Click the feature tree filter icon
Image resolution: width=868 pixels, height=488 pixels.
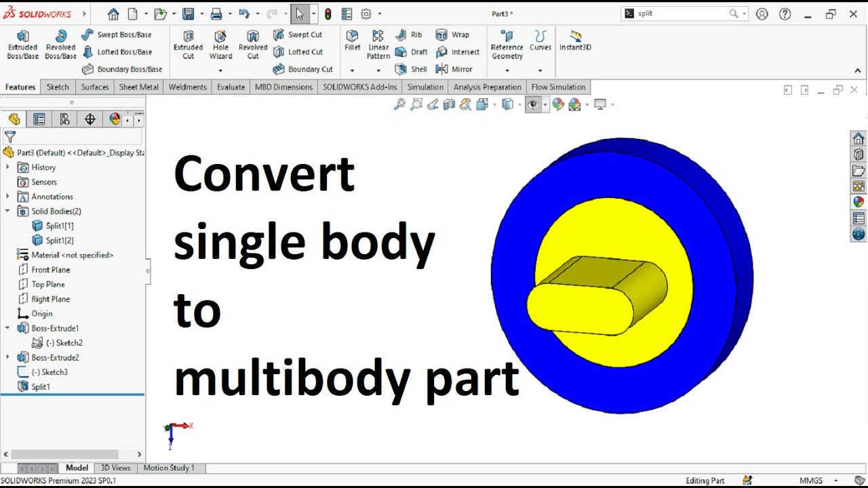(9, 137)
